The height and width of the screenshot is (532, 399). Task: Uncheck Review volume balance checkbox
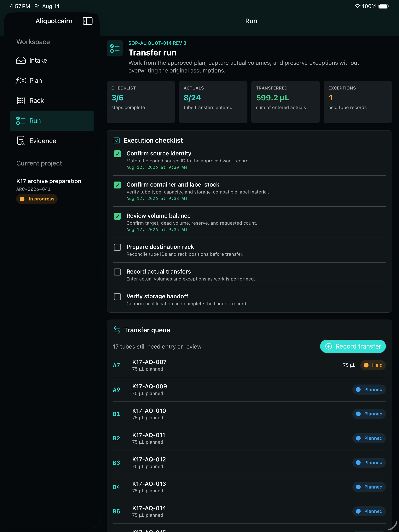(x=117, y=216)
